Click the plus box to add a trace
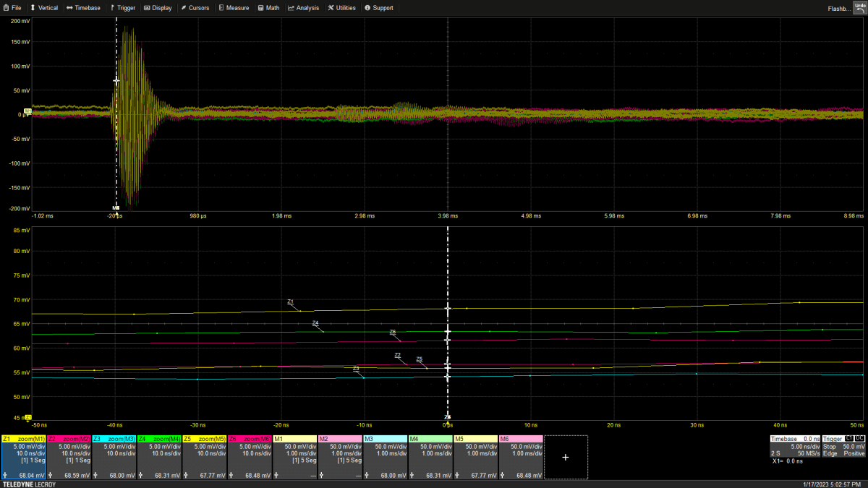Image resolution: width=868 pixels, height=488 pixels. click(x=566, y=457)
